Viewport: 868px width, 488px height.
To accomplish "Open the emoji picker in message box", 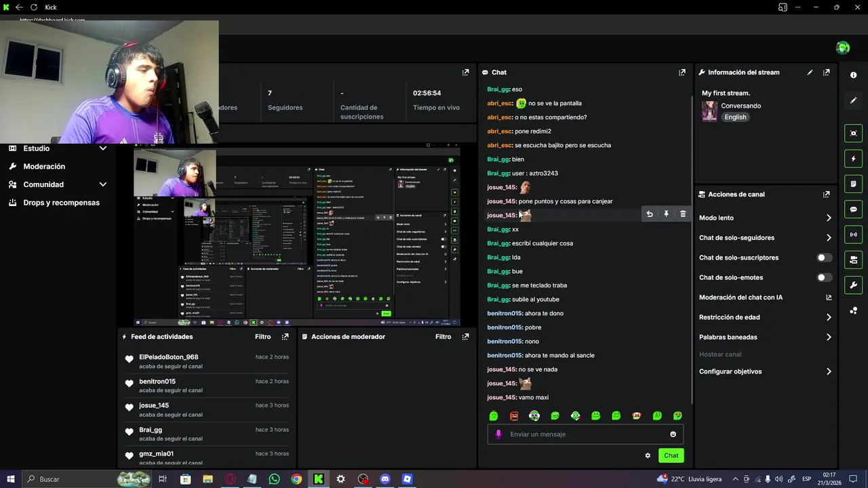I will click(x=673, y=434).
